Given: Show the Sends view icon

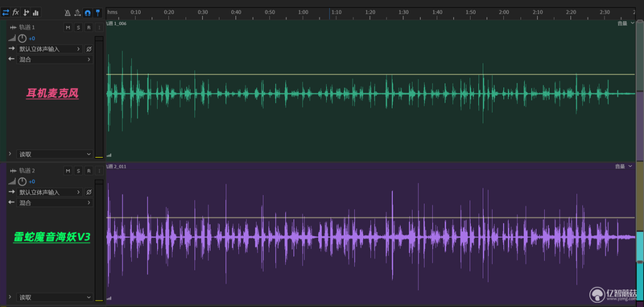Looking at the screenshot, I should point(26,13).
